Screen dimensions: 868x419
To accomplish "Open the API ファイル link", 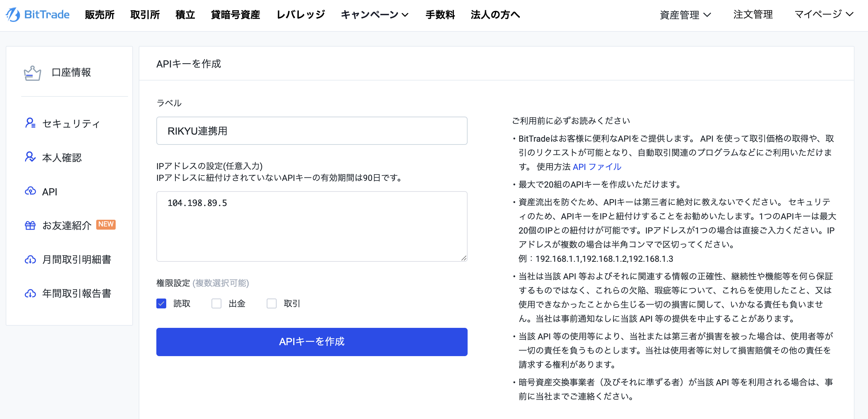I will (x=597, y=167).
